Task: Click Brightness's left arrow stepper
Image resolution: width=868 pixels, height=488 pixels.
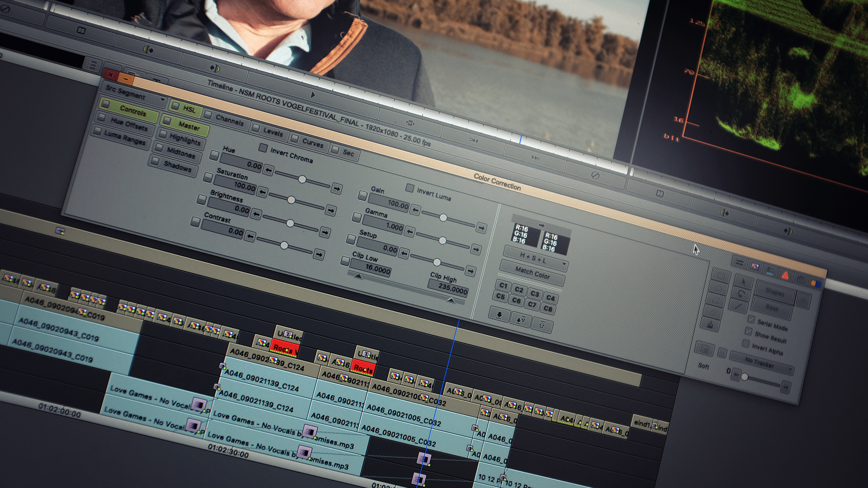Action: point(256,214)
